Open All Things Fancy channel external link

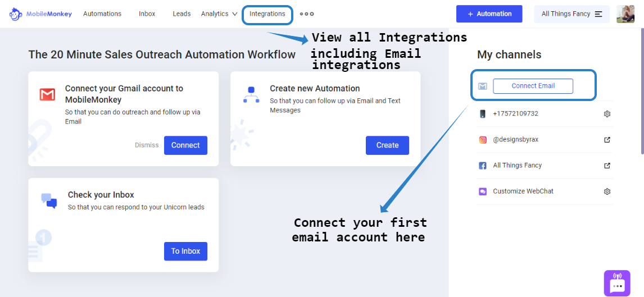click(607, 166)
